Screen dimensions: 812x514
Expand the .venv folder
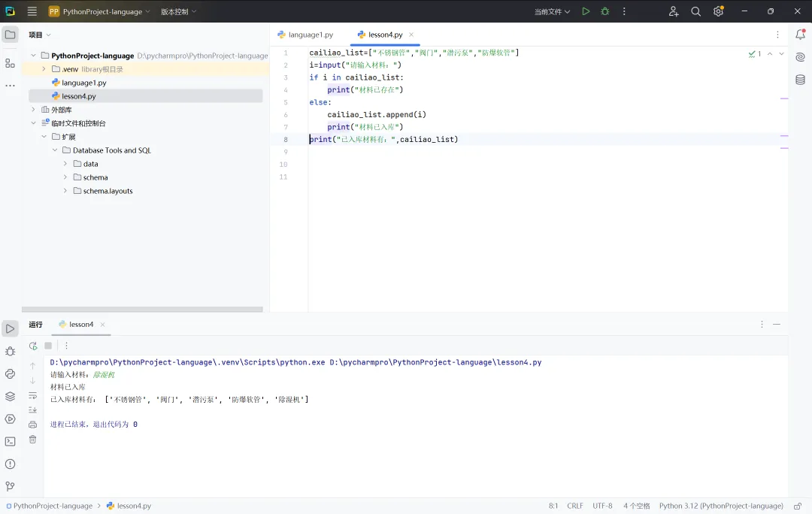[44, 69]
